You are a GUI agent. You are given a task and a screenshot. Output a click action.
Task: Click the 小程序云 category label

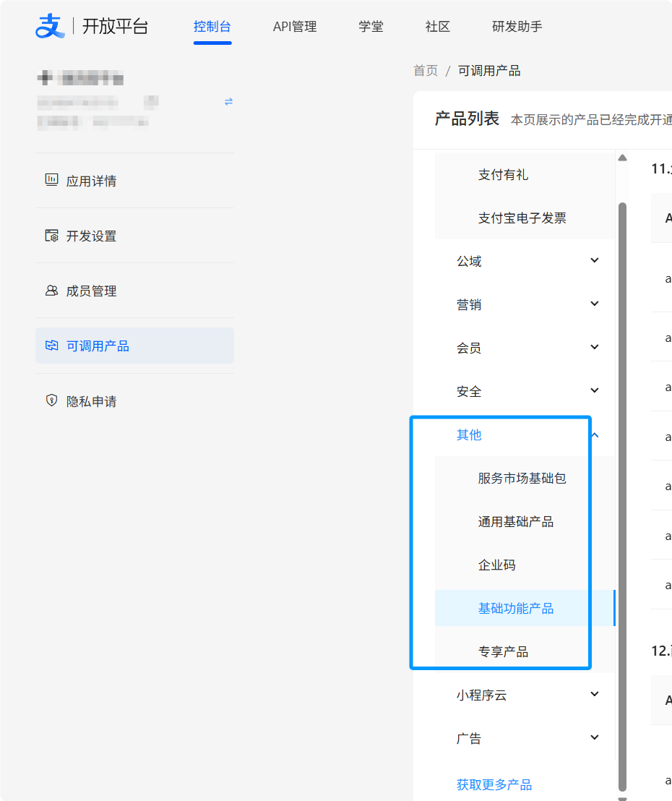[481, 695]
